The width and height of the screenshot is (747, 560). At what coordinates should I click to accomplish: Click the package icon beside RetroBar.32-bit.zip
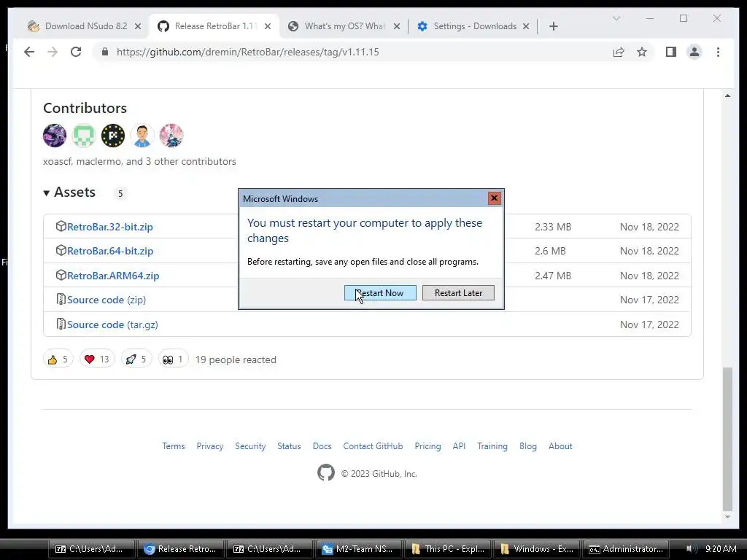click(x=61, y=226)
